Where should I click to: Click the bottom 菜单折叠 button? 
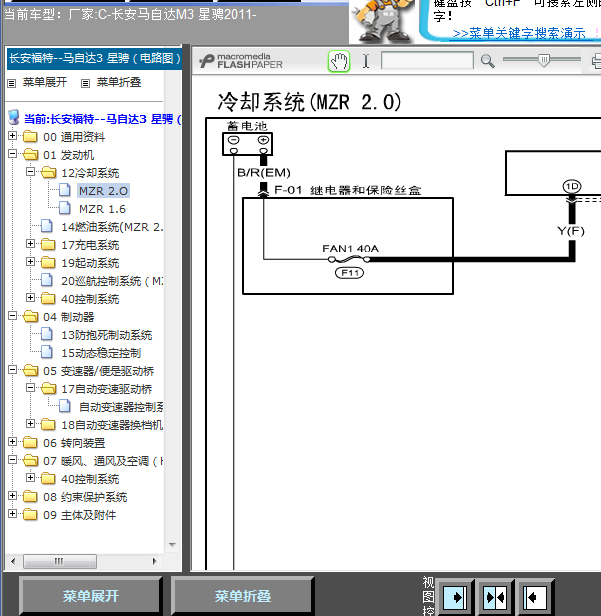pos(242,596)
